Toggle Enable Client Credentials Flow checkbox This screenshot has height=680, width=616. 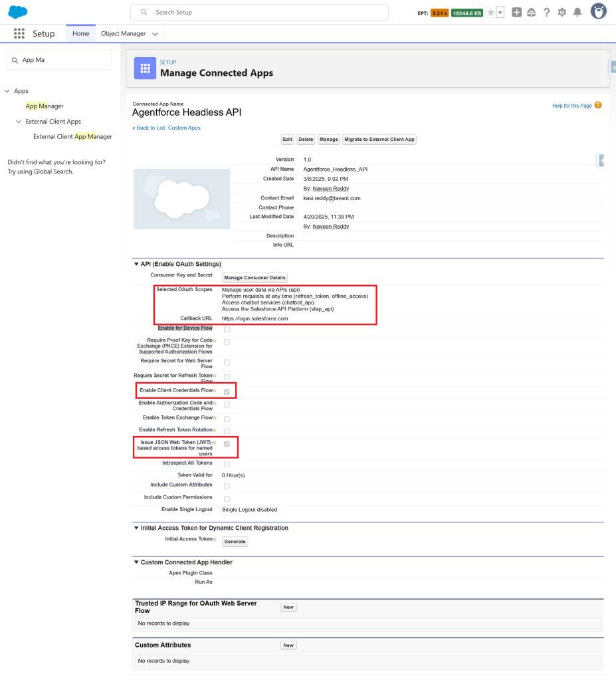[x=227, y=392]
